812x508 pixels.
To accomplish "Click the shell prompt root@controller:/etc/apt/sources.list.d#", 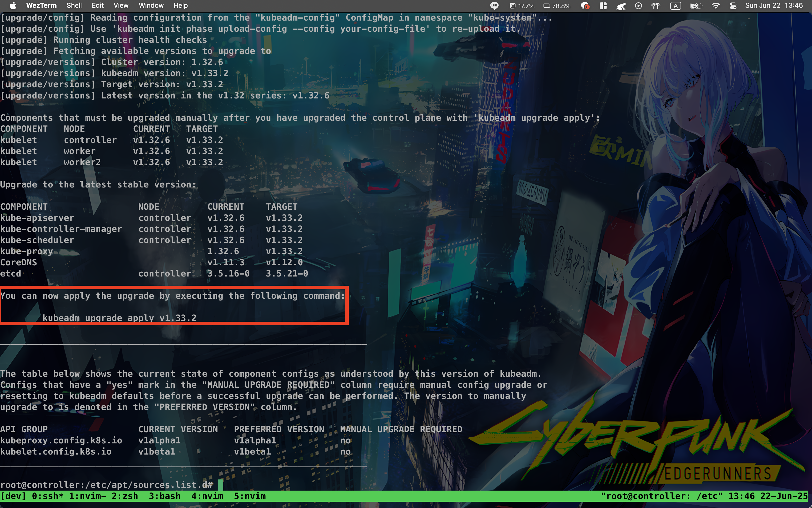I will tap(107, 485).
